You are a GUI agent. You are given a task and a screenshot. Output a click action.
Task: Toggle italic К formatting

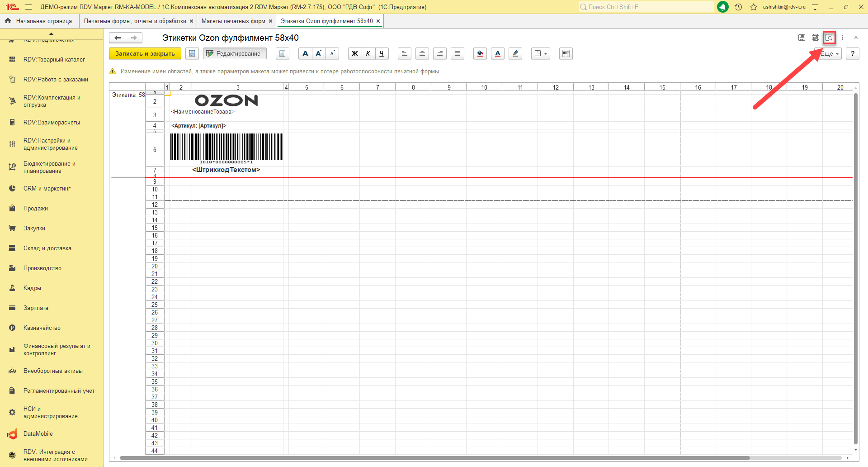(x=368, y=53)
